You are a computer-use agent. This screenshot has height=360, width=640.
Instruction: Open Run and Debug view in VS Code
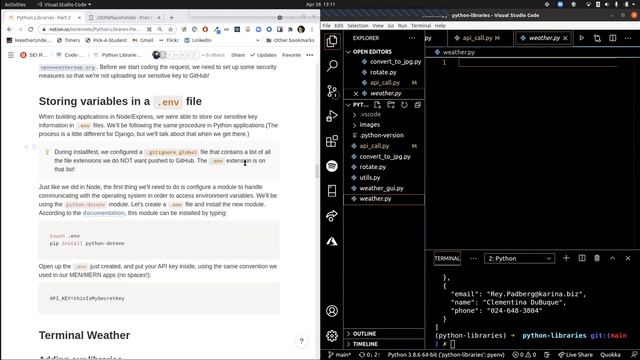click(332, 116)
